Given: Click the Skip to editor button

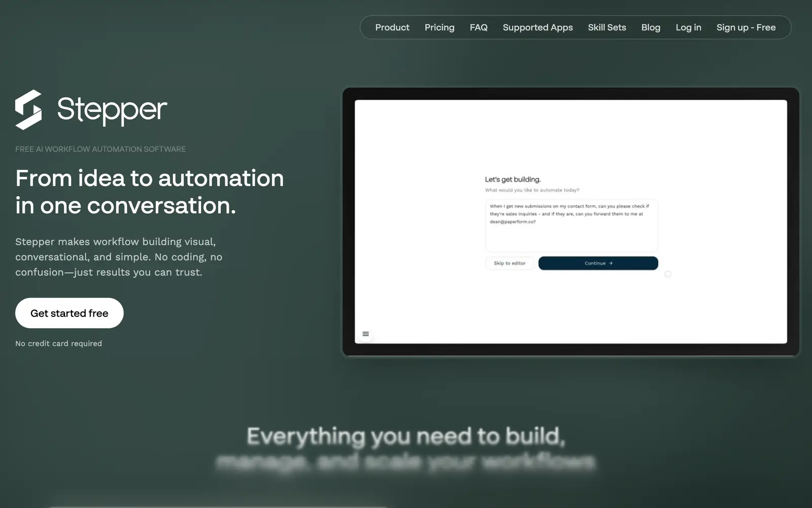Looking at the screenshot, I should coord(510,263).
